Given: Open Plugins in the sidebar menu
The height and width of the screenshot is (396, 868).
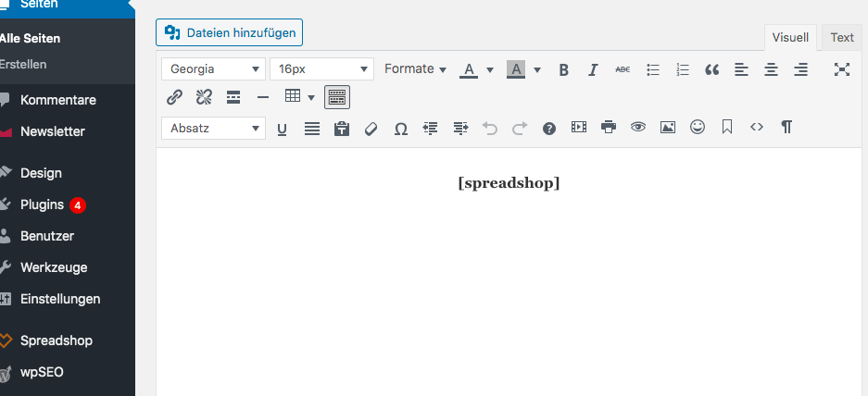Looking at the screenshot, I should [42, 204].
